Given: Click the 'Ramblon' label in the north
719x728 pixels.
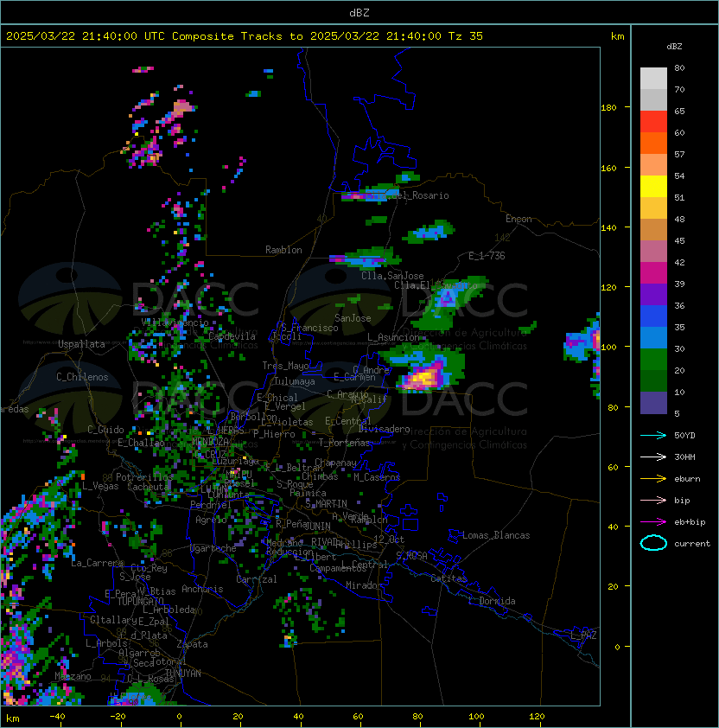Looking at the screenshot, I should tap(283, 250).
